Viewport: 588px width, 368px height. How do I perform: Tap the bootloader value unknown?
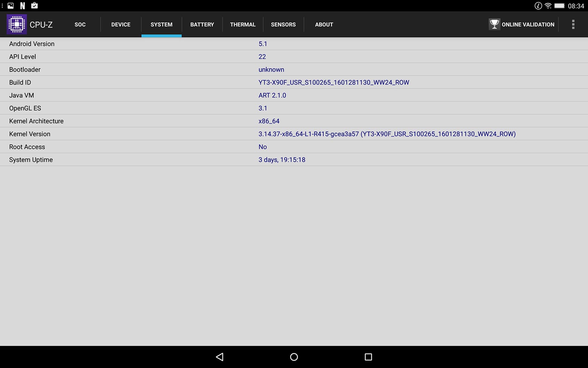[x=271, y=70]
